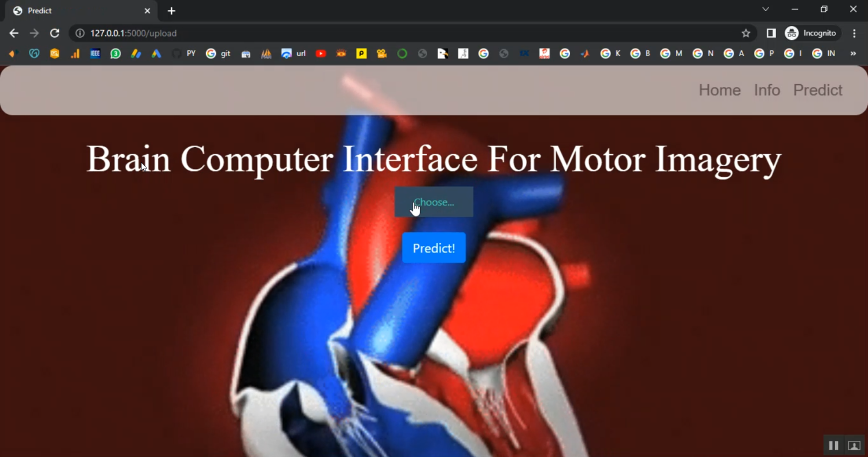This screenshot has width=868, height=457.
Task: Click the address bar showing 127.0.0.1:5000/upload
Action: [x=405, y=33]
